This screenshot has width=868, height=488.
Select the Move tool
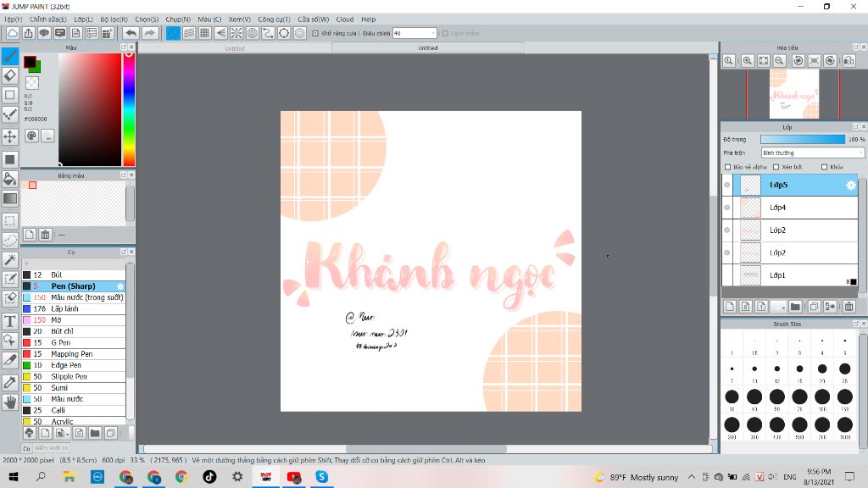(x=10, y=136)
